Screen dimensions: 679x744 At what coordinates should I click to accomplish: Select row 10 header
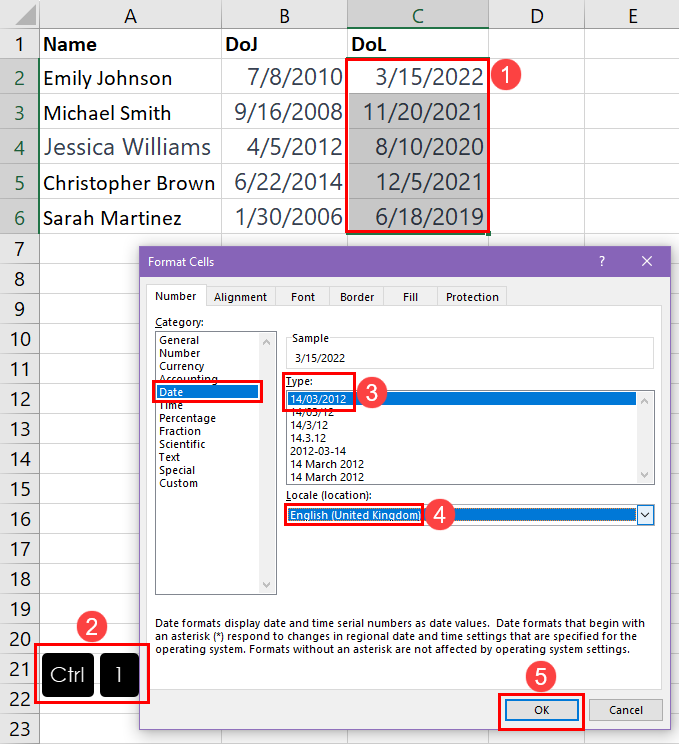pos(19,339)
